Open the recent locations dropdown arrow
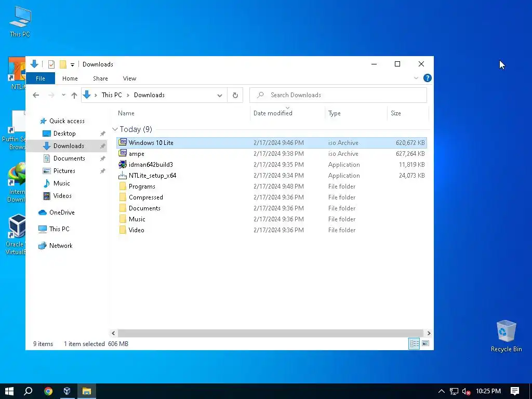 63,95
